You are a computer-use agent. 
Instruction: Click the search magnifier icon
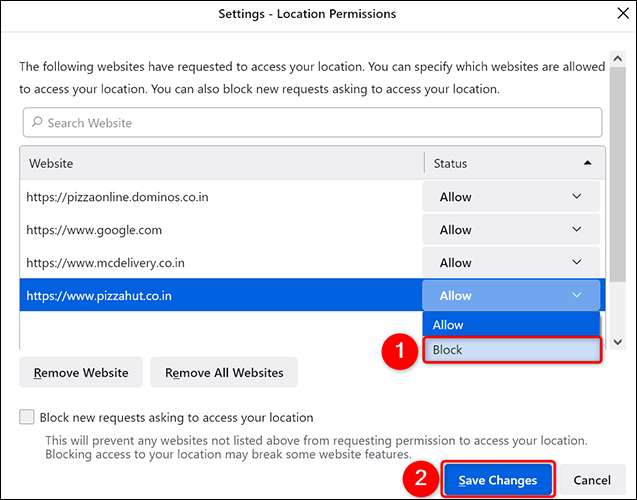(38, 123)
